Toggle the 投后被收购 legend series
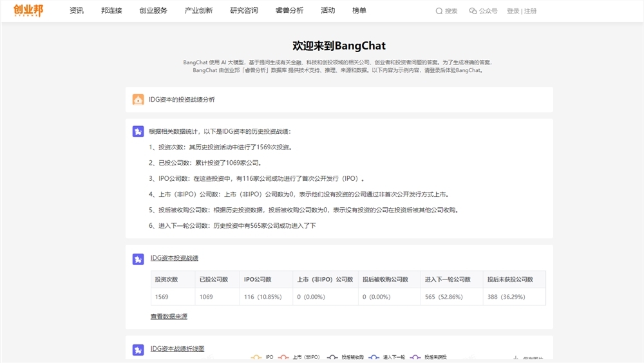The width and height of the screenshot is (644, 363). [345, 357]
